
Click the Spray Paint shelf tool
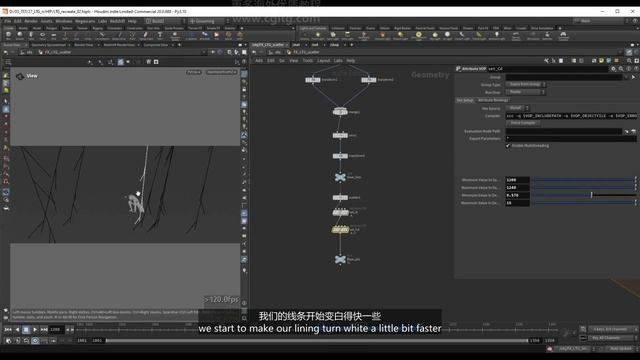[146, 36]
